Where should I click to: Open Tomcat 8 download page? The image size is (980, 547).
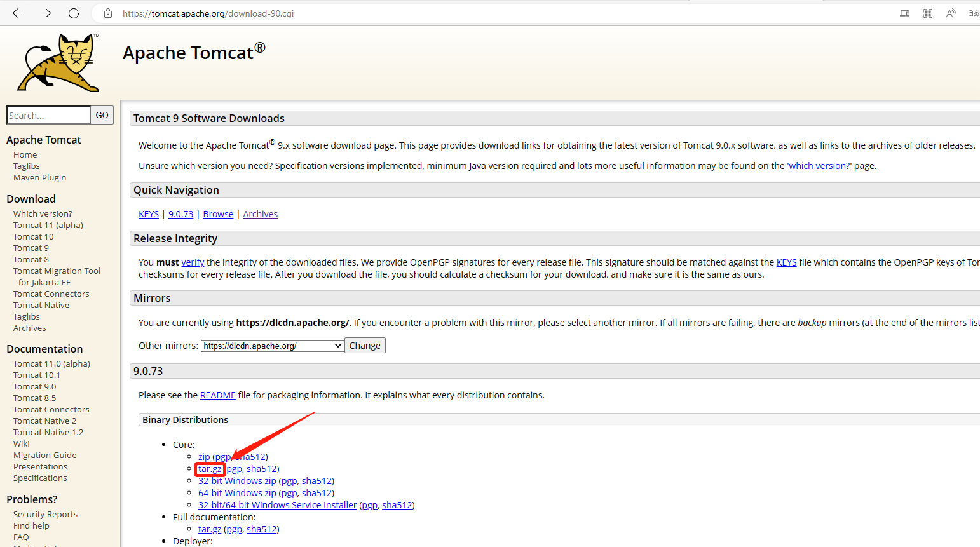tap(31, 259)
